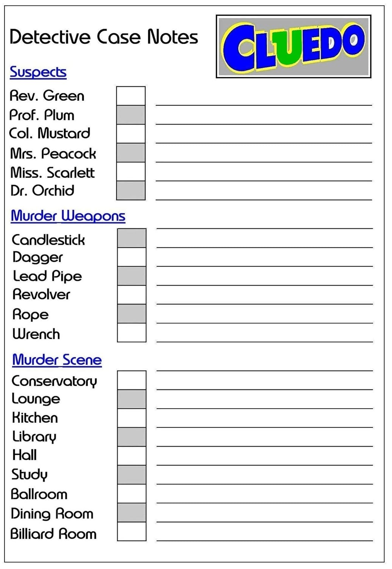Mark the Col. Mustard checkbox
Viewport: 392px width, 569px height.
pyautogui.click(x=131, y=134)
